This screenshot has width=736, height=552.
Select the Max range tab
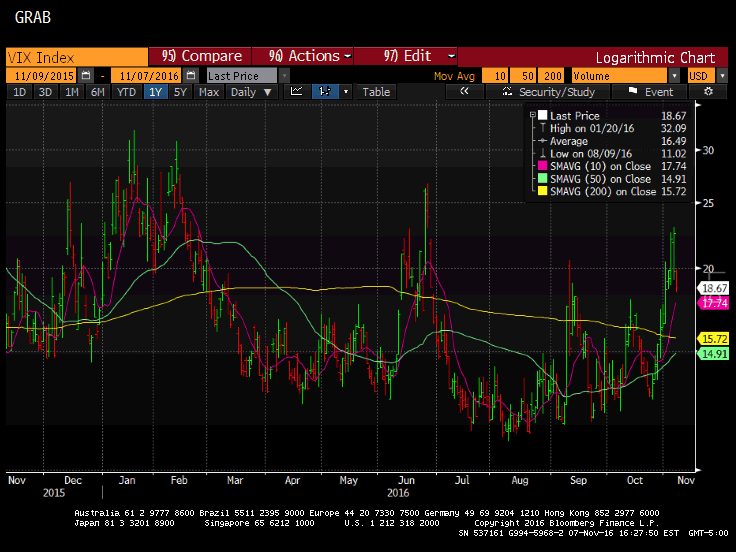point(209,92)
